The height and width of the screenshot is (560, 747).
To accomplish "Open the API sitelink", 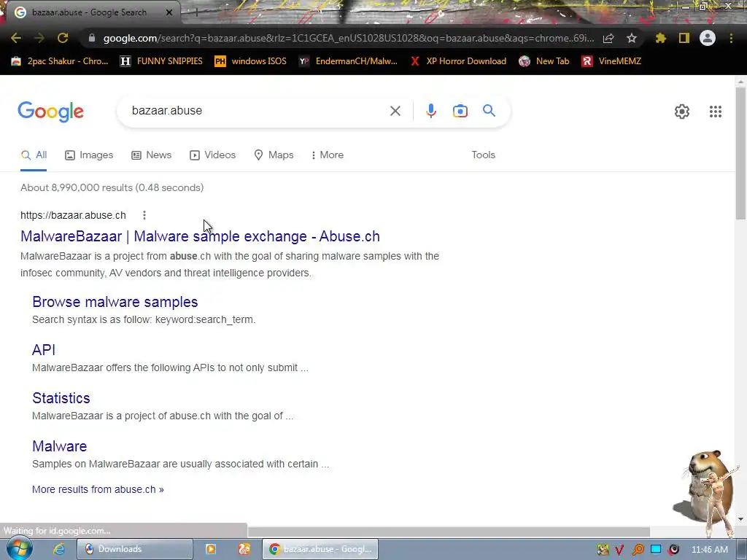I will click(44, 350).
